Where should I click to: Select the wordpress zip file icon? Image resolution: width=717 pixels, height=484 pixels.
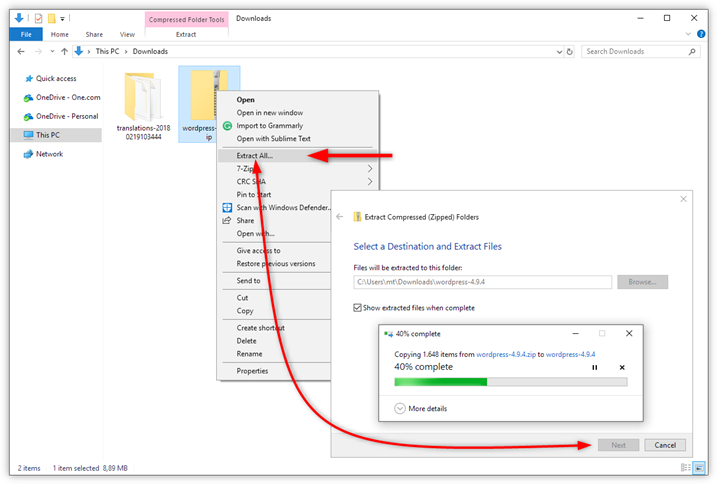pyautogui.click(x=203, y=95)
